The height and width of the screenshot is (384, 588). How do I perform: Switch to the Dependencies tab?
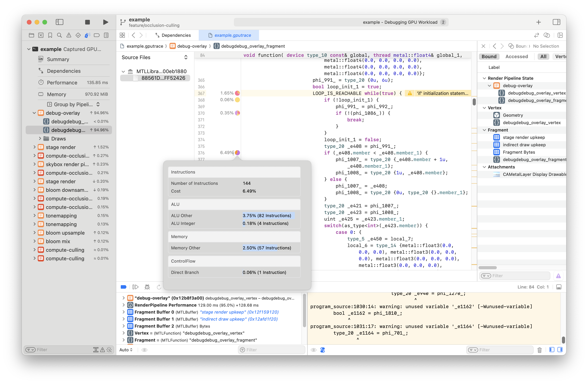[173, 35]
